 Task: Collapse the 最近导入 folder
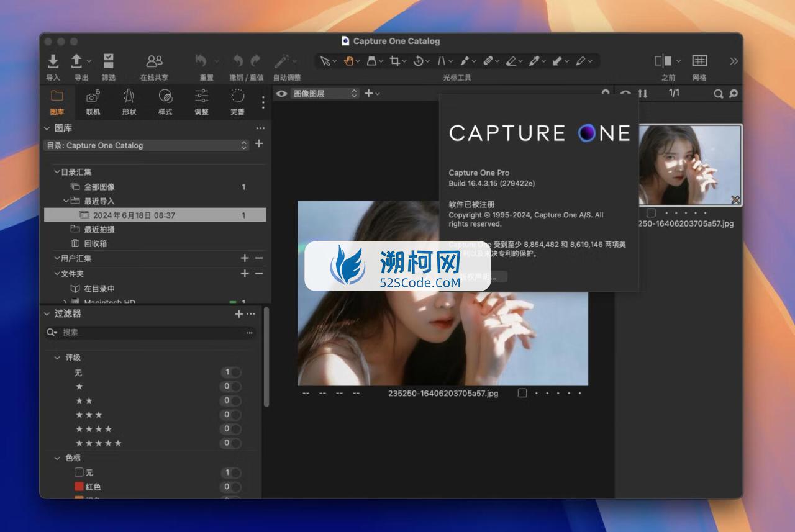click(x=66, y=201)
